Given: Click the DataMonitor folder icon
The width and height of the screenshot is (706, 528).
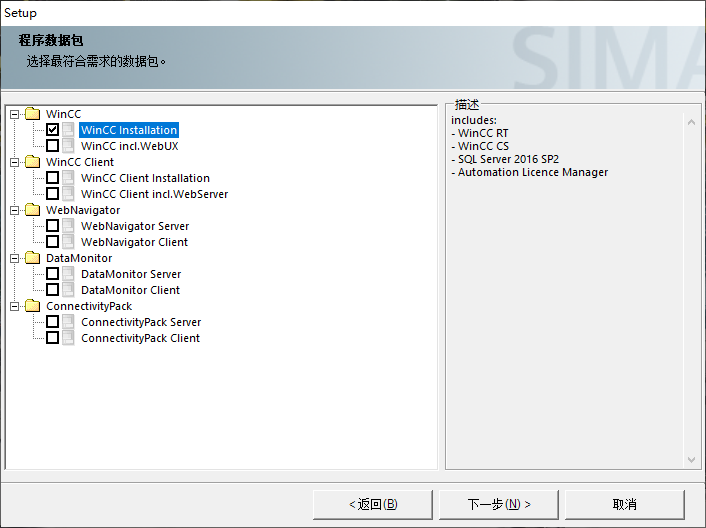Looking at the screenshot, I should 32,258.
